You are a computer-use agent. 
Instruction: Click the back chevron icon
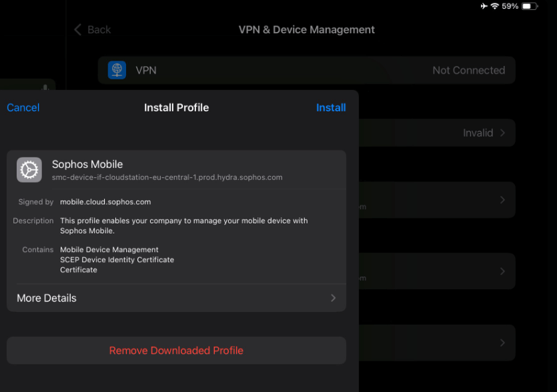coord(78,29)
